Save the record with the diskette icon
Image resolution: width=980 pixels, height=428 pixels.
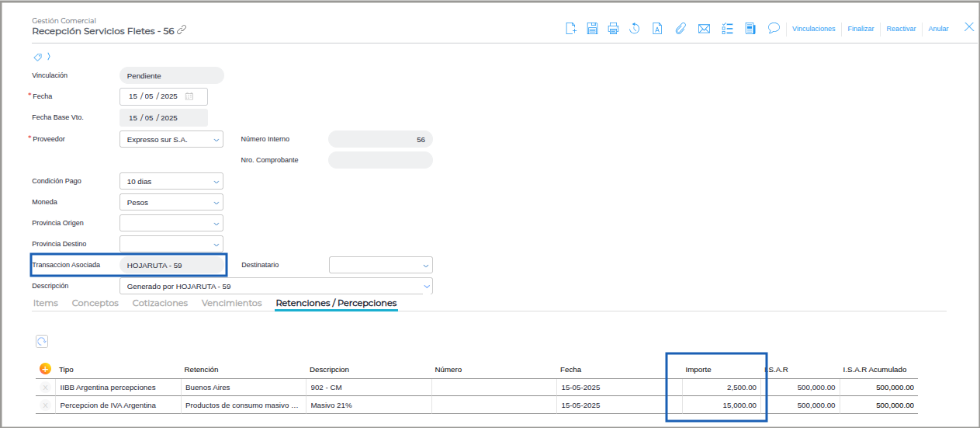592,29
